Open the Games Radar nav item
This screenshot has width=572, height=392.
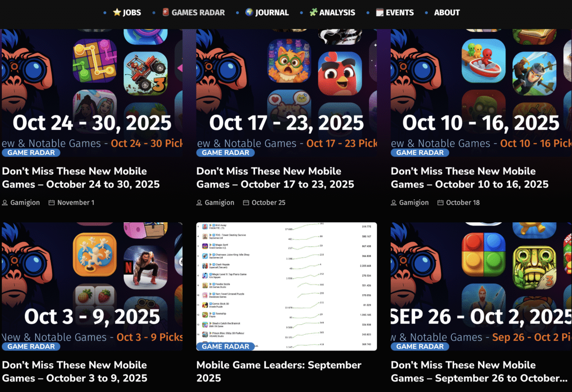[193, 12]
